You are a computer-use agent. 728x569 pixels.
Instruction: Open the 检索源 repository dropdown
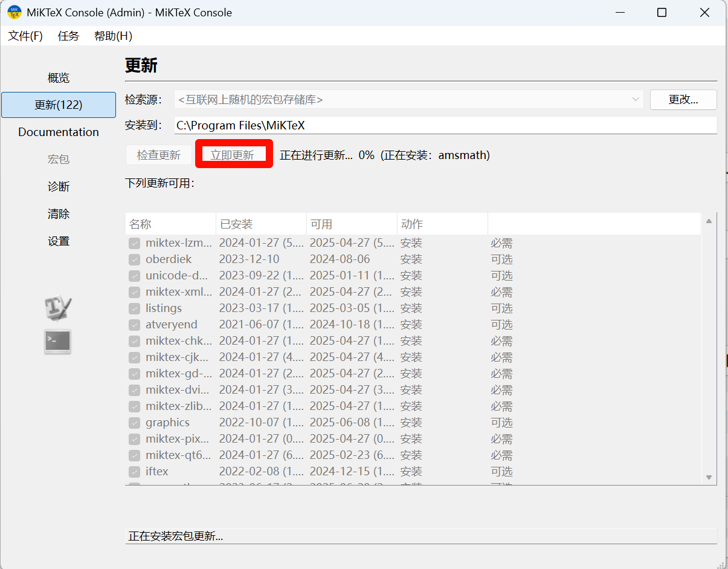(409, 100)
